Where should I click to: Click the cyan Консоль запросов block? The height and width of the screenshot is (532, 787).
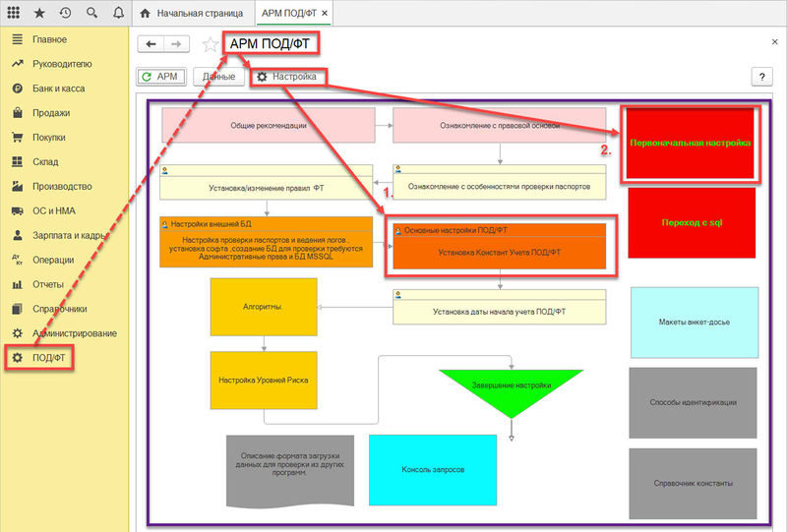pyautogui.click(x=433, y=470)
